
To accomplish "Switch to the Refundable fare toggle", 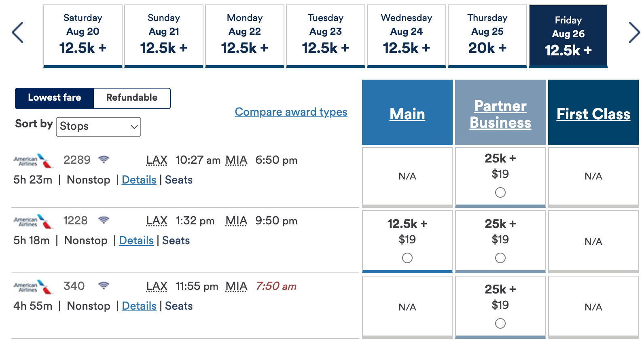I will (x=131, y=98).
